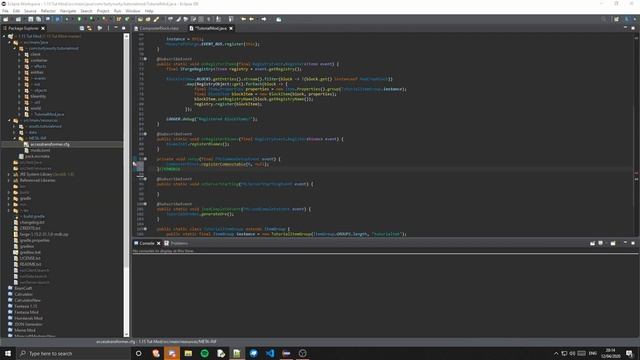The height and width of the screenshot is (360, 640).
Task: Select changelog.txt in Package Explorer
Action: pyautogui.click(x=32, y=222)
